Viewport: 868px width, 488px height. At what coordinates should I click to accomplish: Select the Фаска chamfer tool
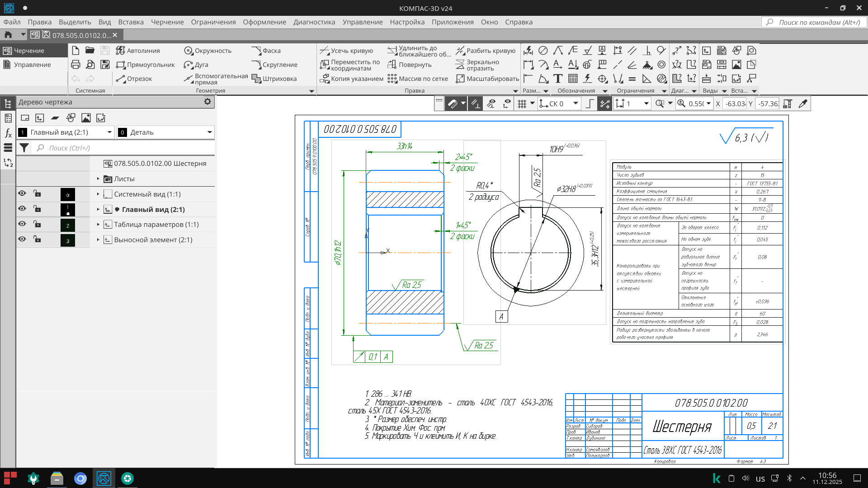[266, 51]
